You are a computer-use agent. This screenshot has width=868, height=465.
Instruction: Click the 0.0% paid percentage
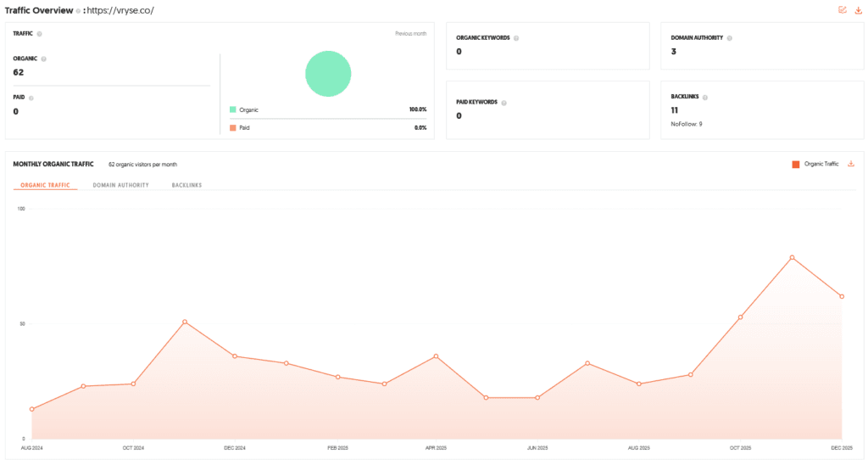[420, 128]
